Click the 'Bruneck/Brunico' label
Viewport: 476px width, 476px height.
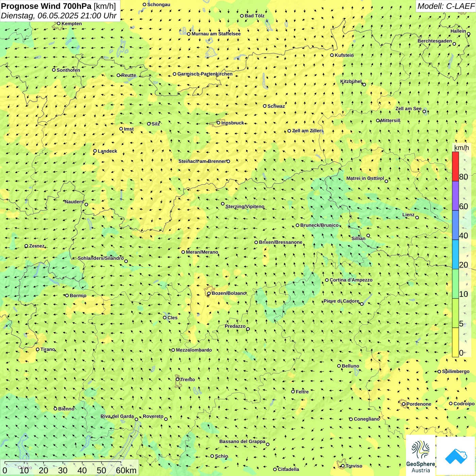click(x=319, y=225)
